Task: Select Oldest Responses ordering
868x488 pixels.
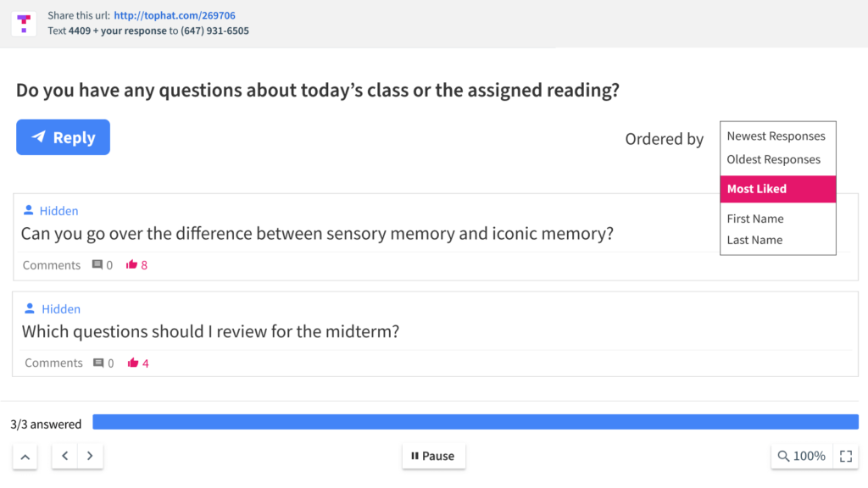Action: [x=773, y=159]
